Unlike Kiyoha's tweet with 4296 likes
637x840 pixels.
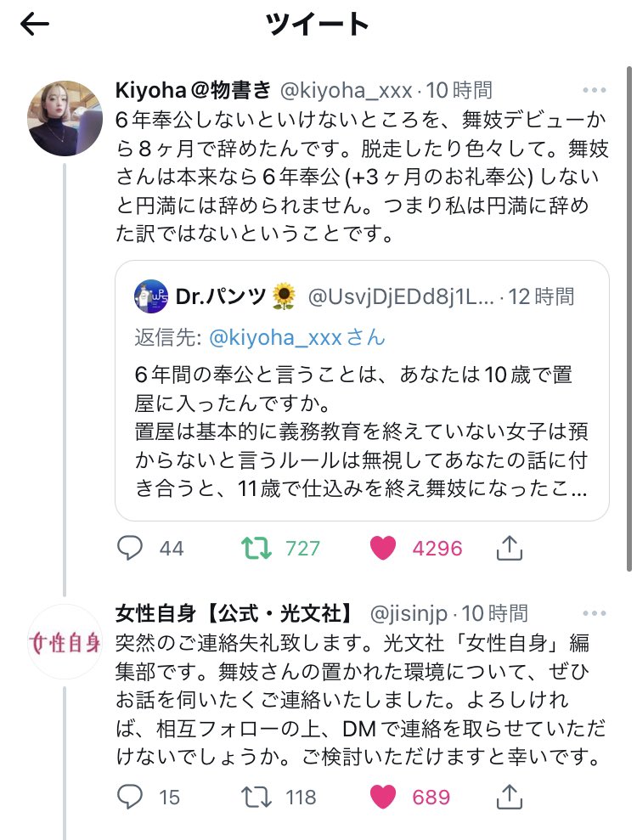click(x=383, y=549)
